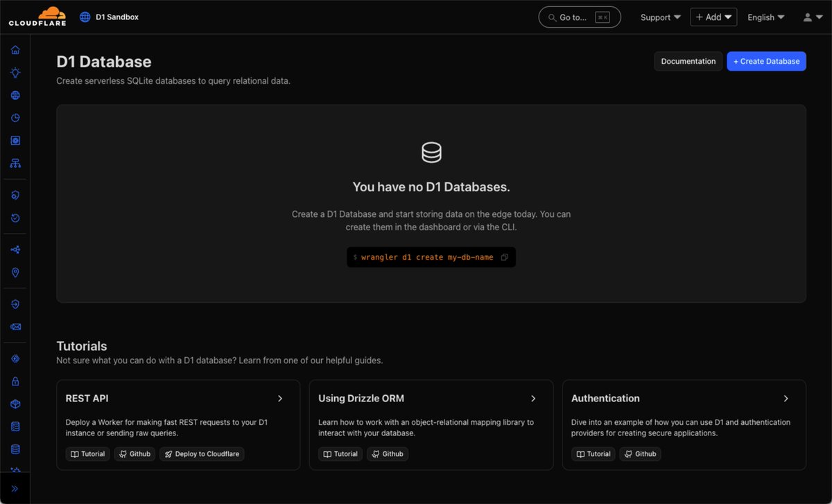Click the circular arrow checkmark sidebar icon
Image resolution: width=832 pixels, height=504 pixels.
tap(15, 218)
